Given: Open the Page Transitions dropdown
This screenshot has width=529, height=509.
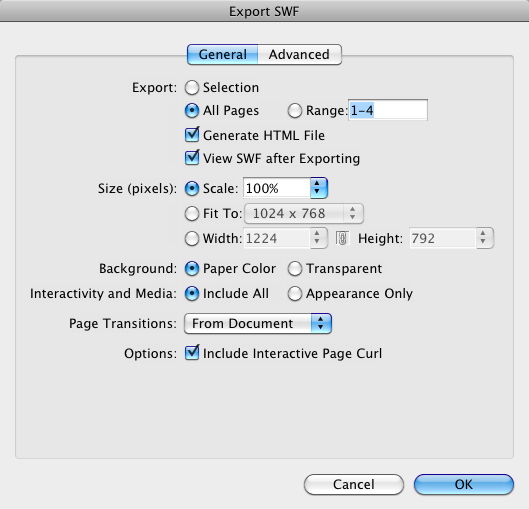Looking at the screenshot, I should pos(258,323).
